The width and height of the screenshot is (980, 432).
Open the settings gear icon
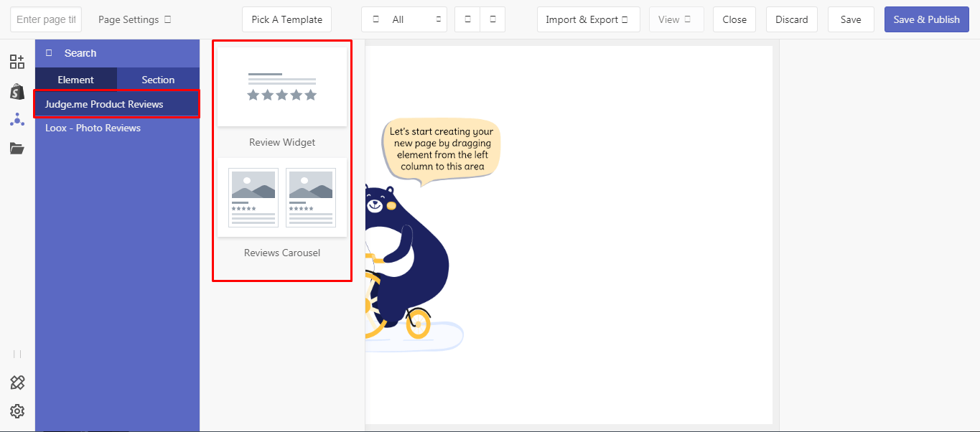(x=17, y=411)
